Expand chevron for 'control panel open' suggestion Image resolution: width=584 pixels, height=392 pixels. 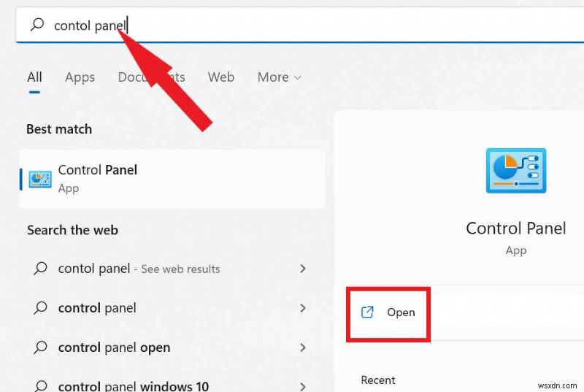tap(303, 347)
